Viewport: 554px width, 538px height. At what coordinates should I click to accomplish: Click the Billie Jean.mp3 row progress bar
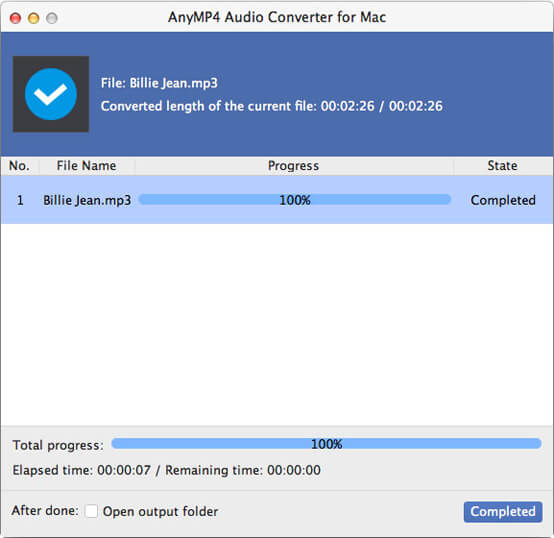click(295, 200)
